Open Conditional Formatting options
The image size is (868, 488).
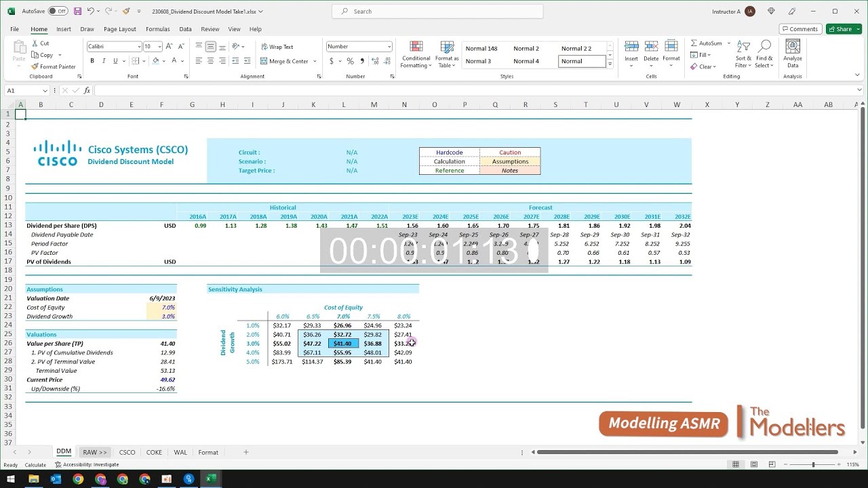[416, 54]
